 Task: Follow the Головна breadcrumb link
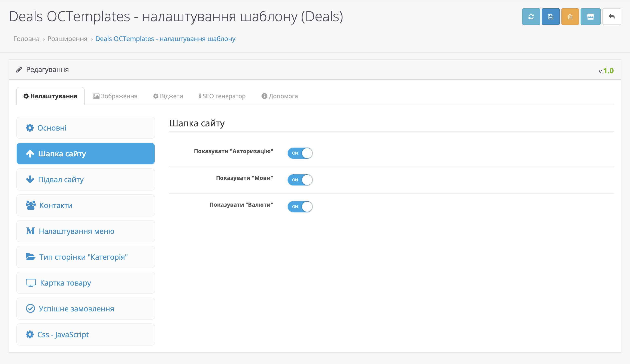[x=27, y=39]
